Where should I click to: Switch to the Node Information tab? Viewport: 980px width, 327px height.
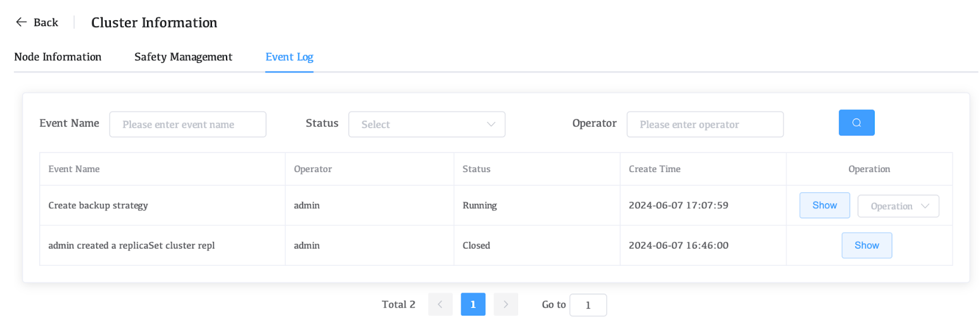pyautogui.click(x=58, y=57)
